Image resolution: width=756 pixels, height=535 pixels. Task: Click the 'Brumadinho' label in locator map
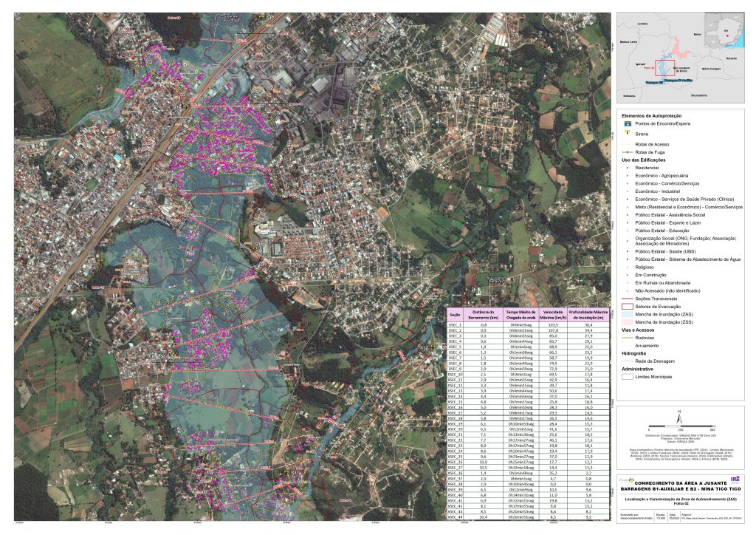tap(698, 95)
